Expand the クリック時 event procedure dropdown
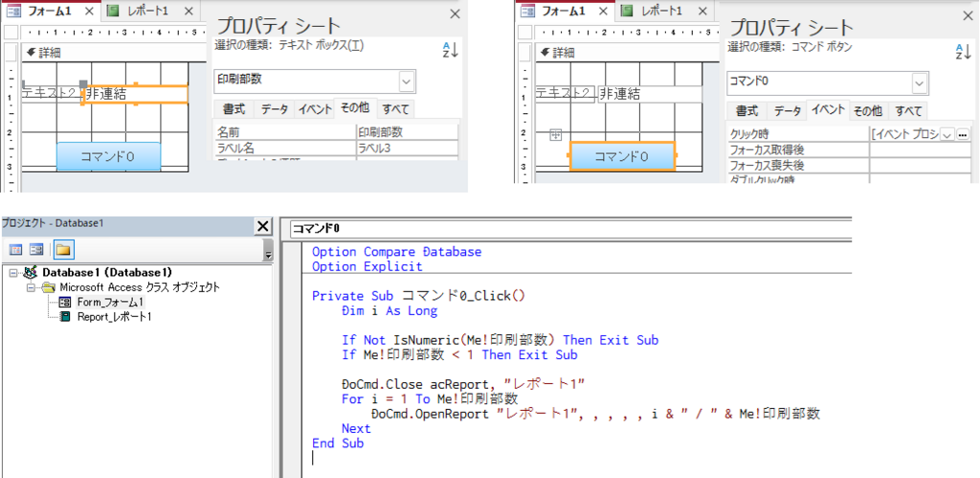Viewport: 980px width, 478px height. [x=947, y=134]
